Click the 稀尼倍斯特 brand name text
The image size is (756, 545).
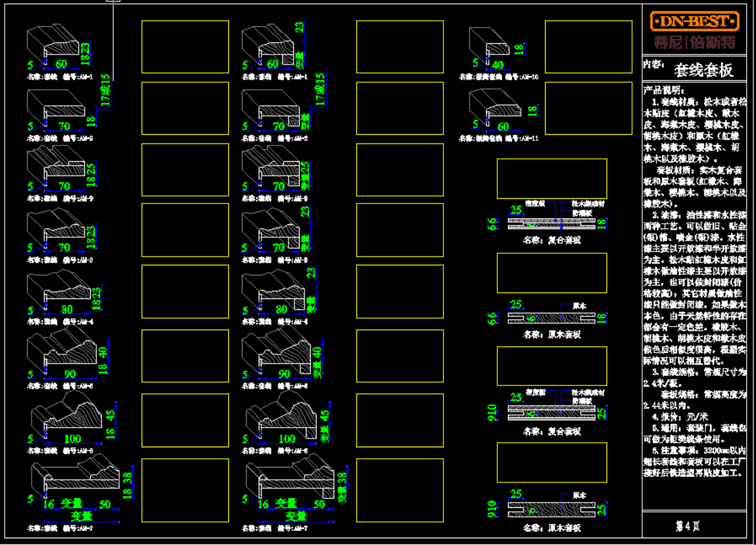click(x=694, y=42)
